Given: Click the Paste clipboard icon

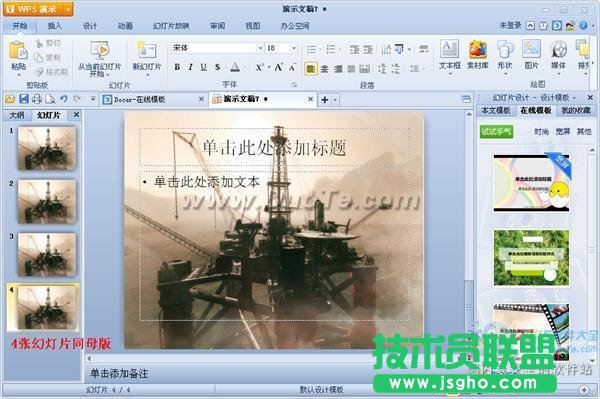Looking at the screenshot, I should coord(18,50).
